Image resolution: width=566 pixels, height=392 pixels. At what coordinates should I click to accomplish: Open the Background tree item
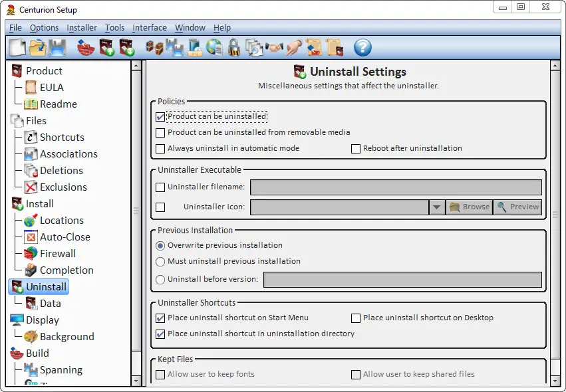67,336
